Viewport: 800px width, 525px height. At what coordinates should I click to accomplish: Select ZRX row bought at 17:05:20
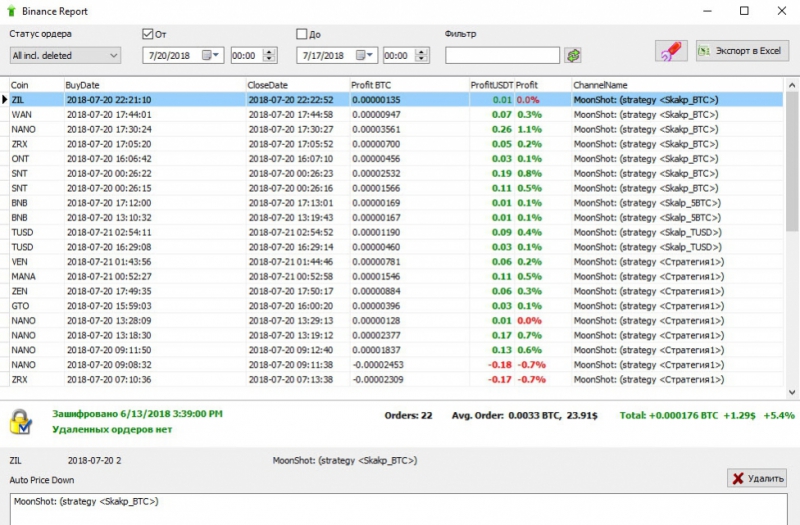click(x=396, y=144)
